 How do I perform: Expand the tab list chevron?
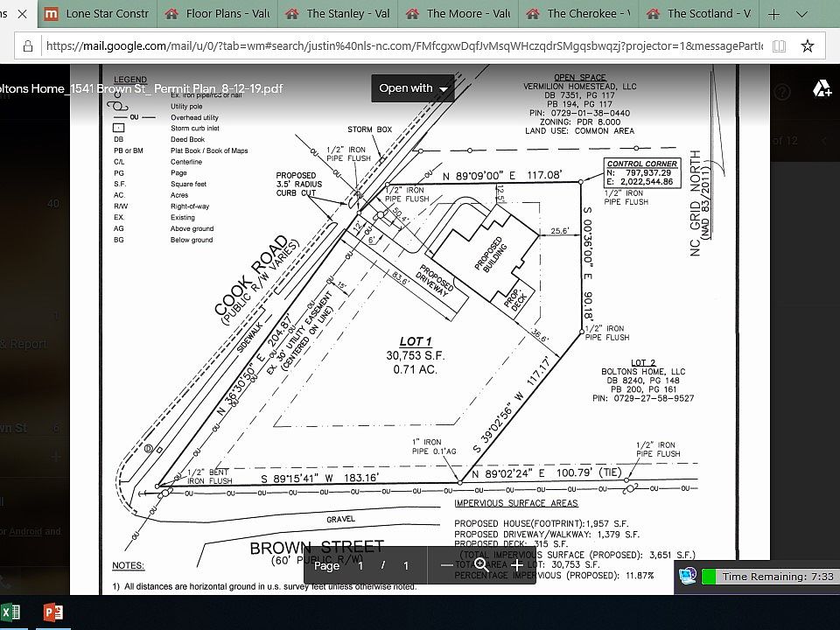click(x=799, y=14)
